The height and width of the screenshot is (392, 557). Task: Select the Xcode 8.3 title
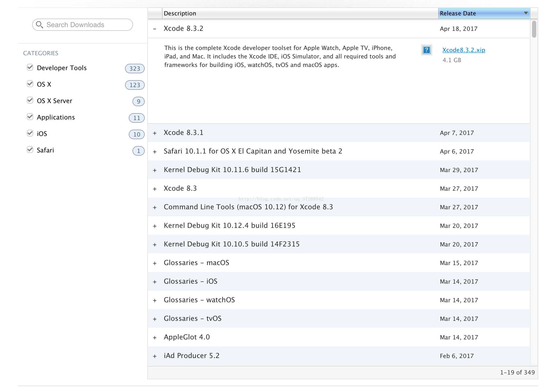tap(180, 188)
